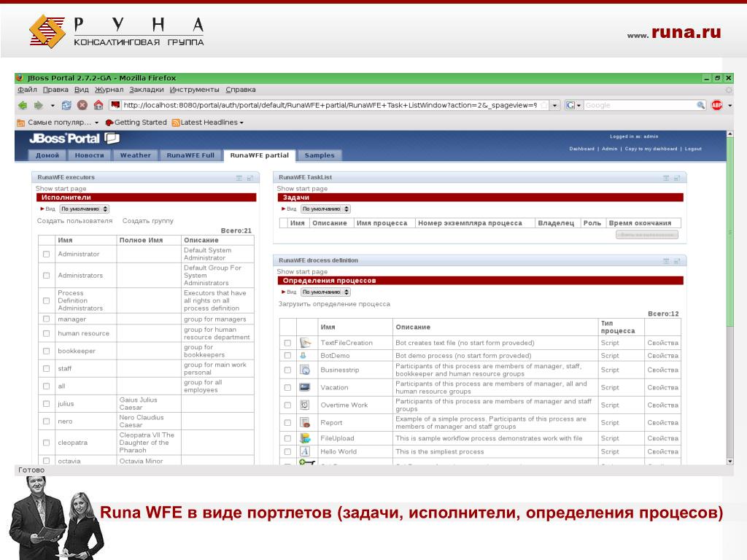Screen dimensions: 747x560
Task: Click the FileUpload process icon
Action: click(305, 438)
